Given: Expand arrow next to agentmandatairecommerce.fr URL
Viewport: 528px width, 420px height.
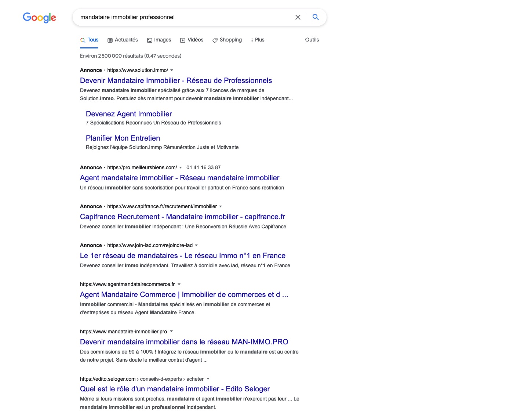Looking at the screenshot, I should (x=179, y=284).
